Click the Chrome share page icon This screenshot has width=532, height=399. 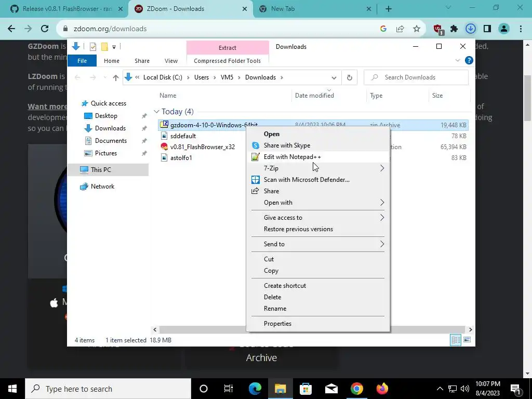click(400, 29)
